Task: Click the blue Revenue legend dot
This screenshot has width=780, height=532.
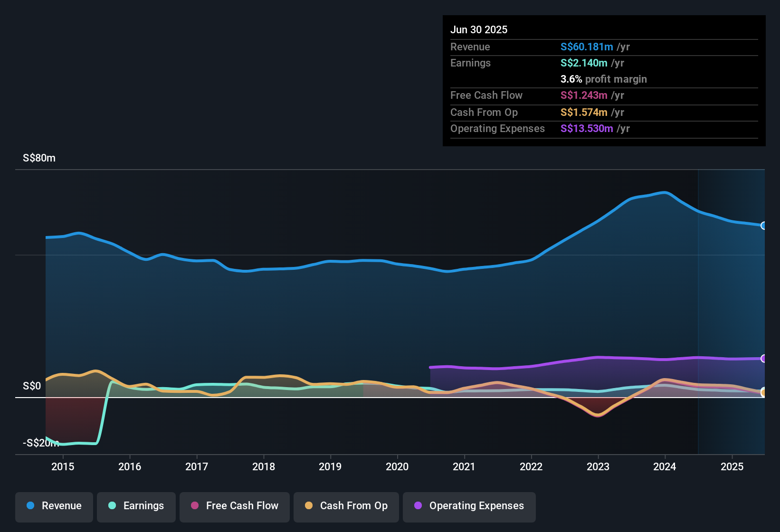Action: point(30,505)
